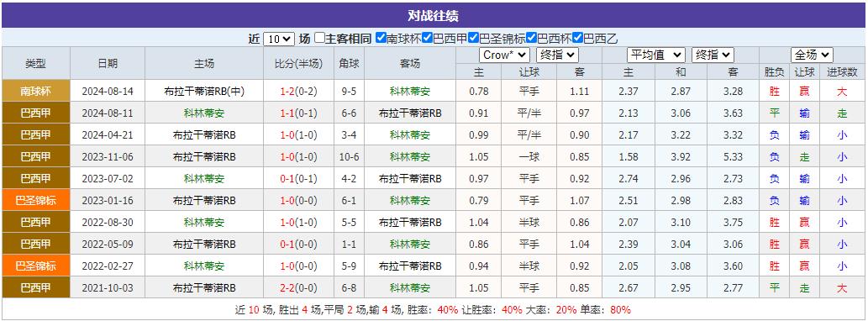Click 巴圣锦标 label in the 2022-02-27 row
The height and width of the screenshot is (321, 868).
point(36,266)
